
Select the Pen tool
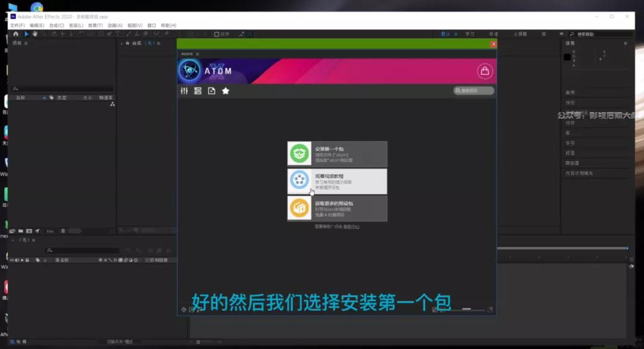pos(110,34)
